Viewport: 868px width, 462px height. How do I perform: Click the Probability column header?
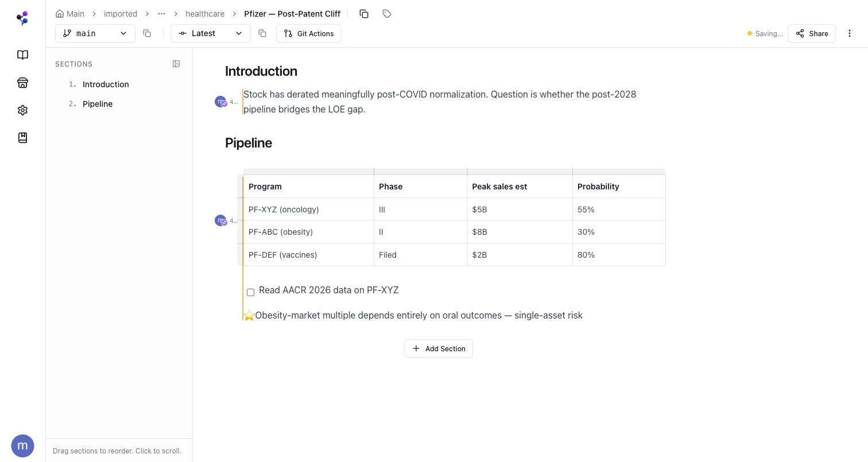619,187
